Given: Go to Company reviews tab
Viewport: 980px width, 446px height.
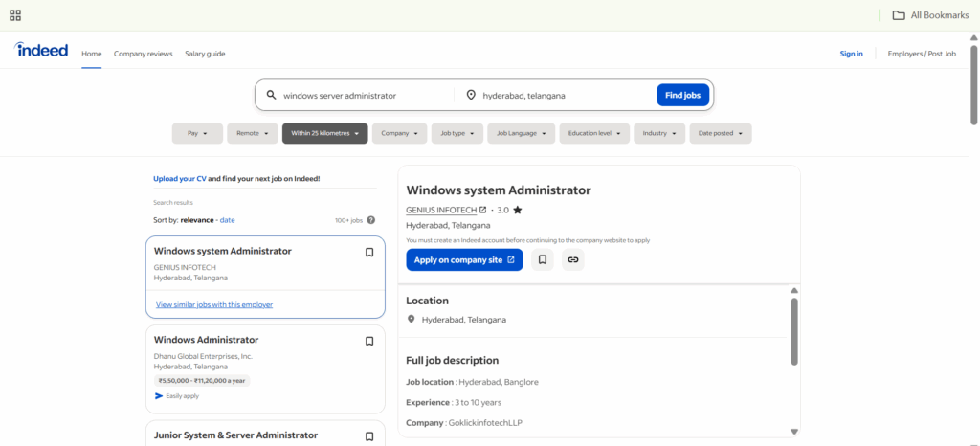Looking at the screenshot, I should click(144, 54).
